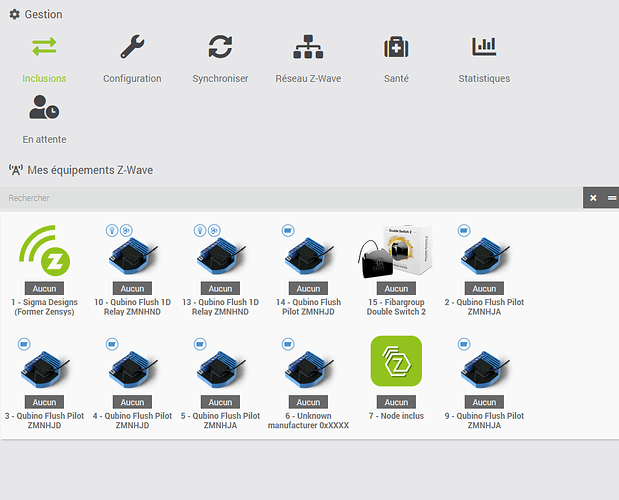Open device 15 Fibargroup Double Switch 2 image

tap(396, 251)
